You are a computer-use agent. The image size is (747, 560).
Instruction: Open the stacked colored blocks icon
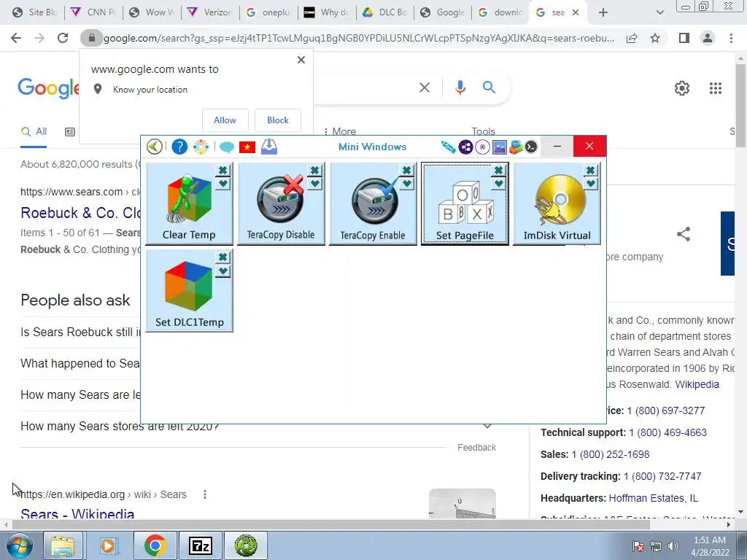pos(516,147)
